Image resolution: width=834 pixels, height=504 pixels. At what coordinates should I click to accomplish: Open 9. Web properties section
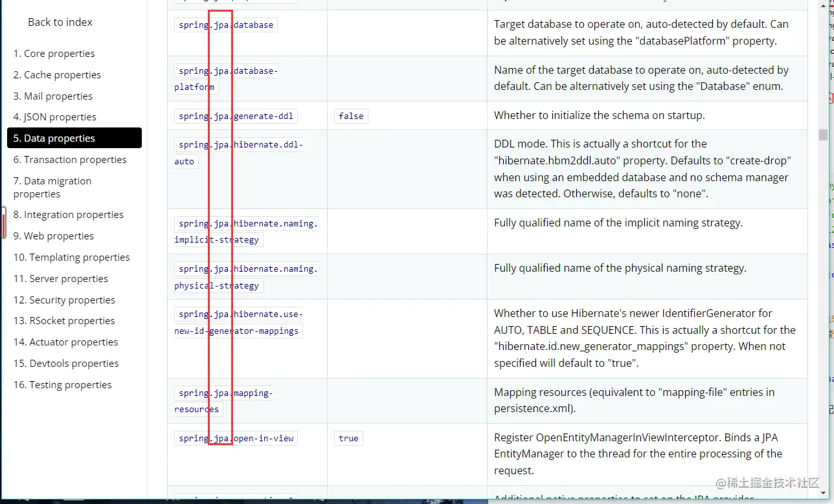pyautogui.click(x=54, y=236)
